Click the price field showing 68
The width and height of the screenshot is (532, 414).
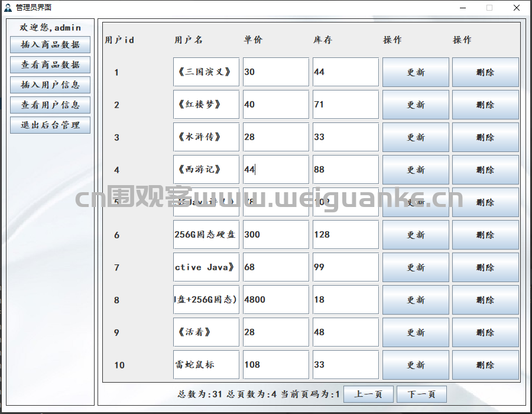click(x=276, y=267)
